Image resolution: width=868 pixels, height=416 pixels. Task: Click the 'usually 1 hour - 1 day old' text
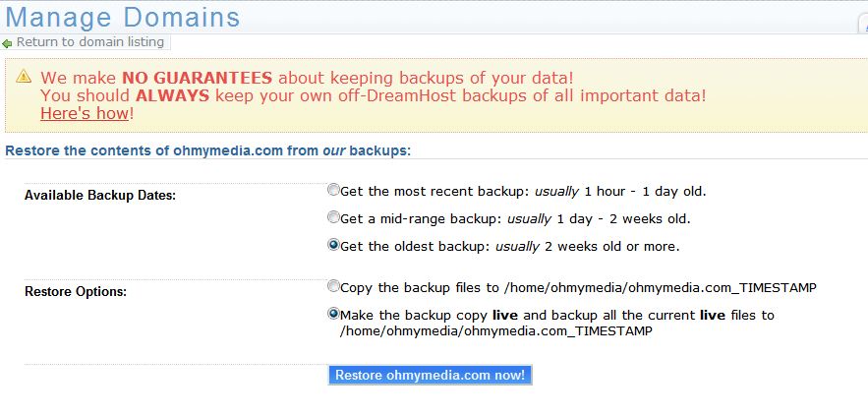620,192
